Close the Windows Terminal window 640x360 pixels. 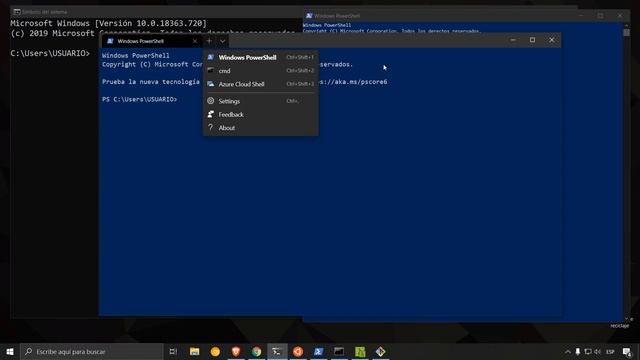pyautogui.click(x=551, y=40)
